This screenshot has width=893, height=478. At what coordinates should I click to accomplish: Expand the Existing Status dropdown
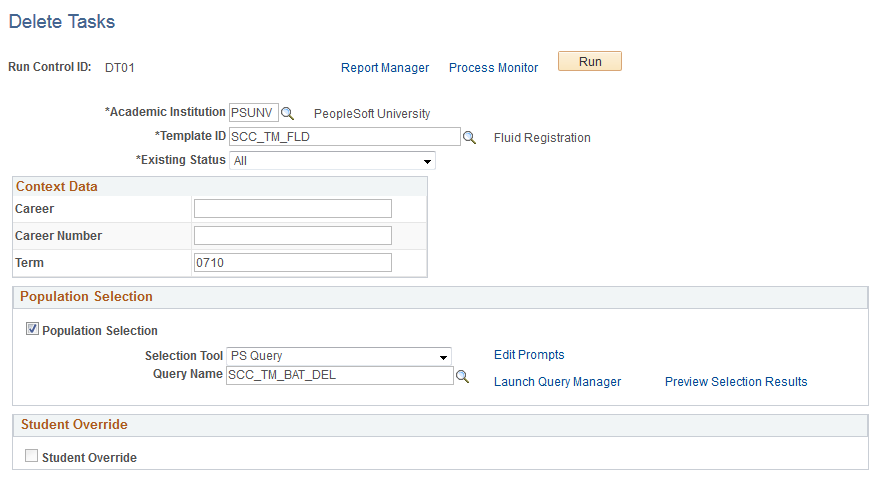[333, 161]
